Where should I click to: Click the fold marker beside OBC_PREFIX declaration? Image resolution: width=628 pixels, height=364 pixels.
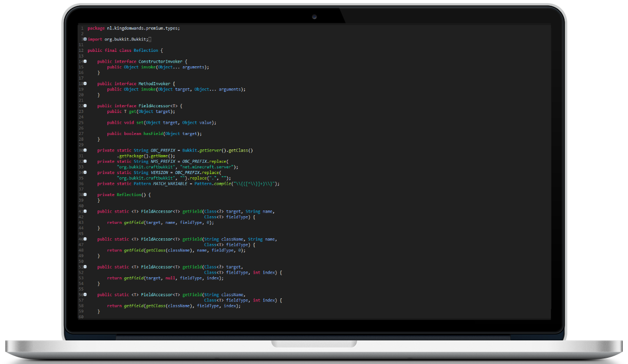pyautogui.click(x=85, y=150)
